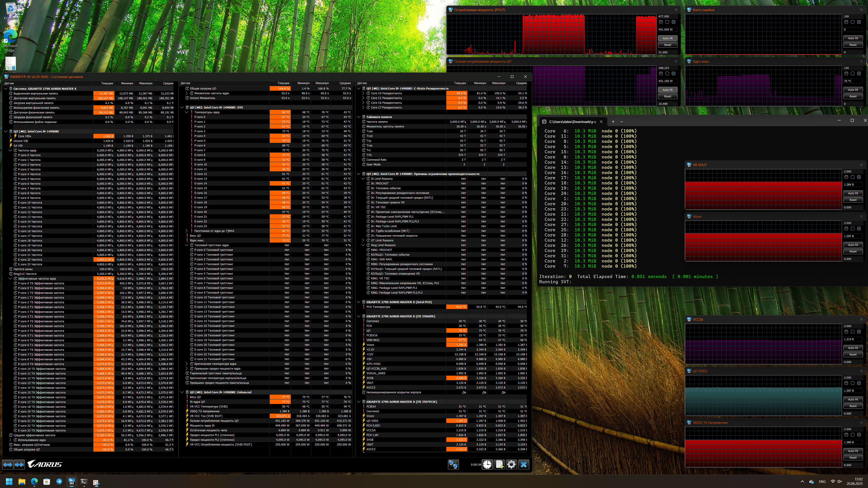Screen dimensions: 868x488
Task: Open Telegram from the taskbar
Action: click(x=59, y=482)
